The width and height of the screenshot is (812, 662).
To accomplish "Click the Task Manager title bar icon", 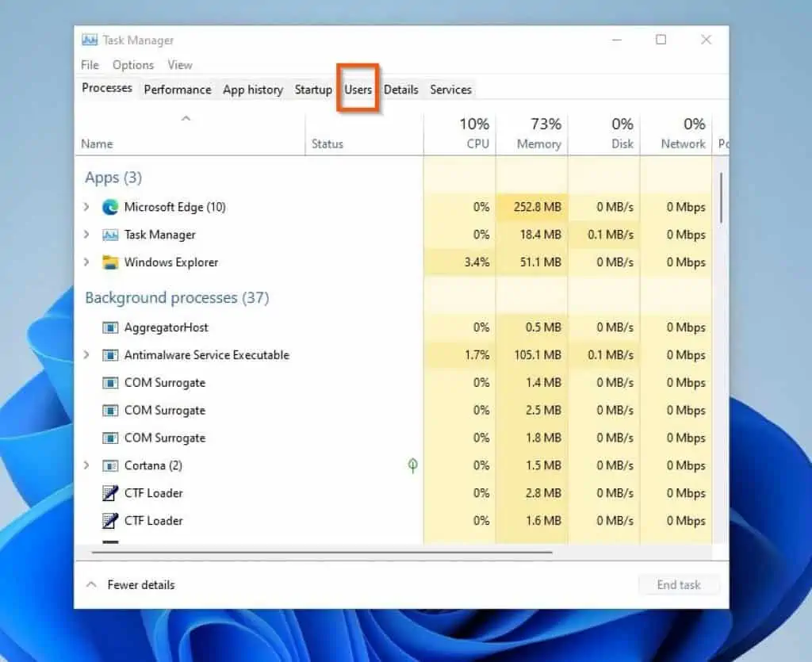I will (90, 39).
